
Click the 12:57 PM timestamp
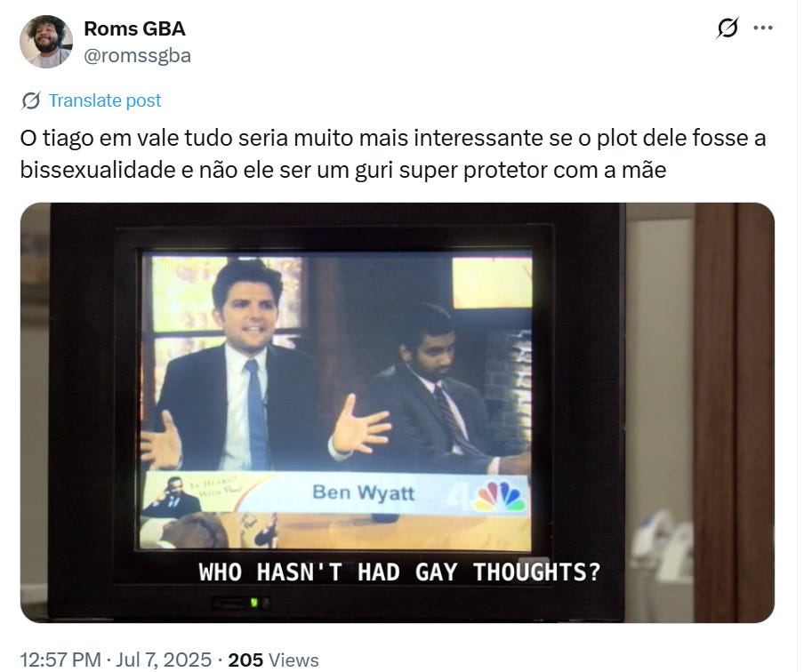pos(60,660)
